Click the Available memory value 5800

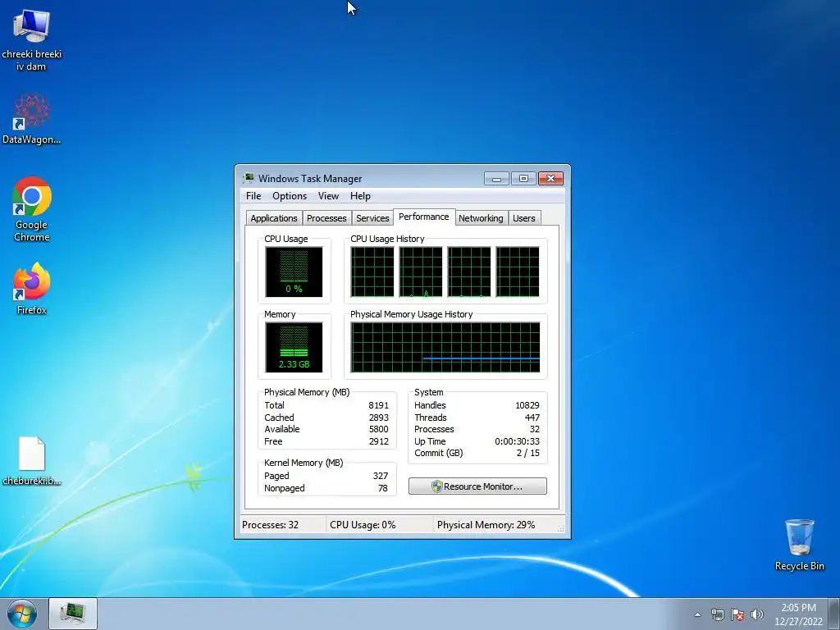pos(378,429)
